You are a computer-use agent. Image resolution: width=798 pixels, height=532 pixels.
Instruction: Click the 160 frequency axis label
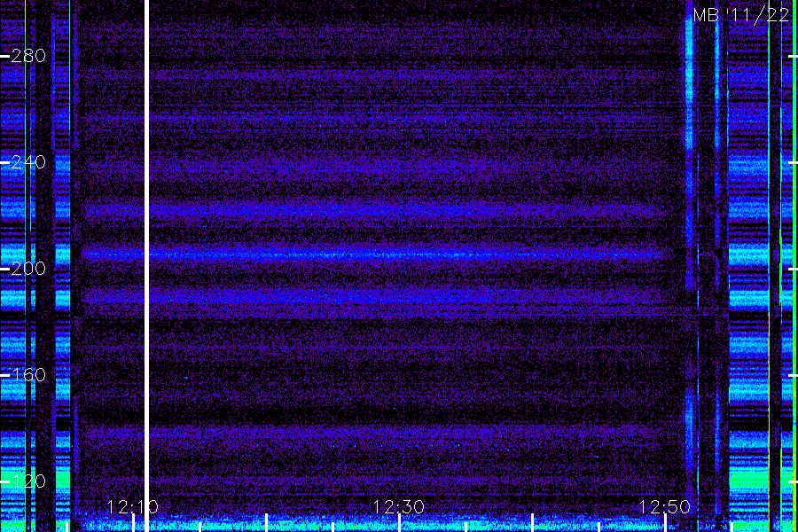pos(28,375)
